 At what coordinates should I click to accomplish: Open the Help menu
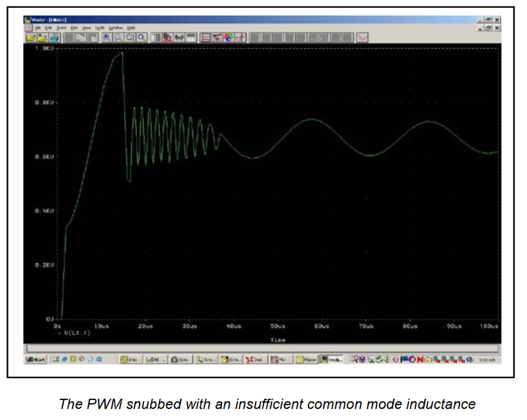[x=131, y=28]
